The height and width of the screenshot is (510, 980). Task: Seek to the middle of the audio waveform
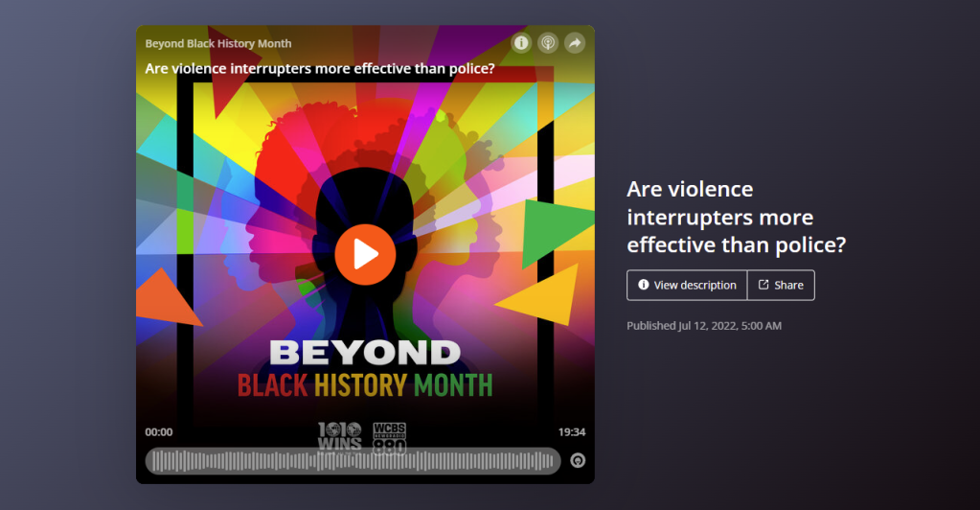(353, 461)
